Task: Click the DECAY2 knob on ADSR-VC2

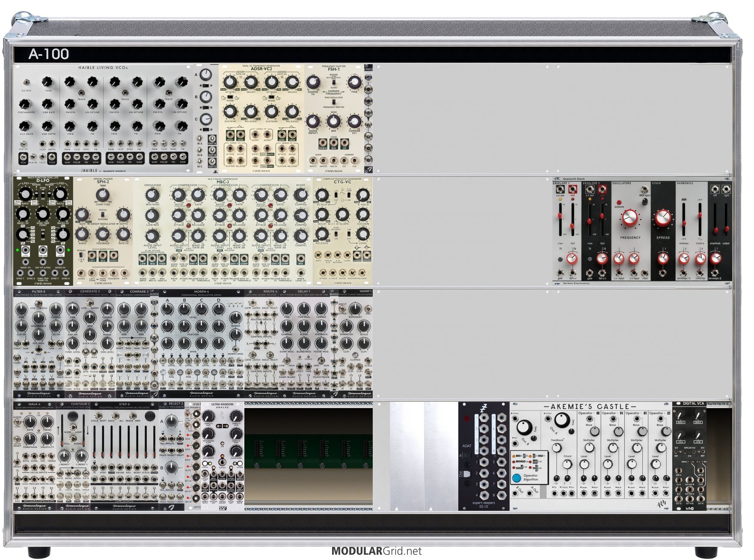Action: (292, 82)
